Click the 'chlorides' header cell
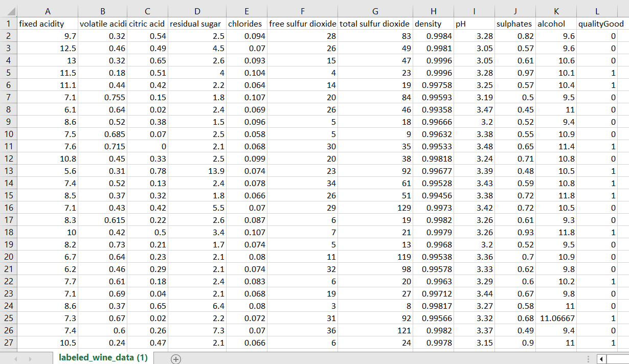629x364 pixels. tap(246, 24)
